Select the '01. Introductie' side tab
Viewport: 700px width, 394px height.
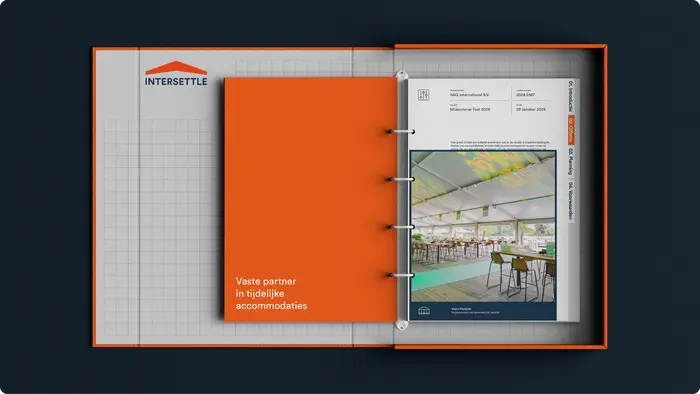tap(571, 96)
